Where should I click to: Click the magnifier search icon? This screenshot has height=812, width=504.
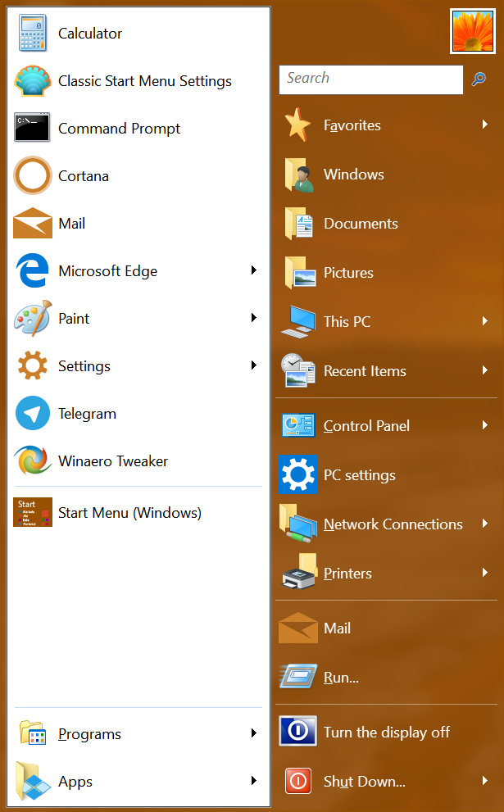tap(479, 79)
